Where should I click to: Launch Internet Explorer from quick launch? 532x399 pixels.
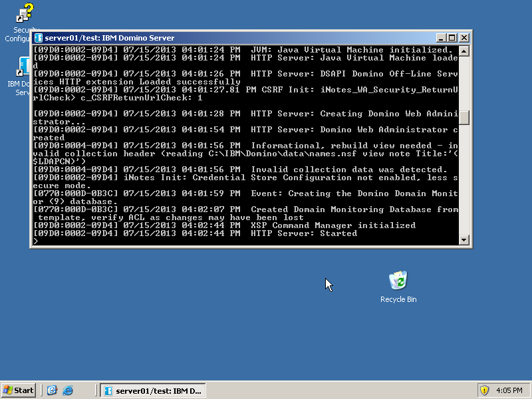[x=68, y=390]
